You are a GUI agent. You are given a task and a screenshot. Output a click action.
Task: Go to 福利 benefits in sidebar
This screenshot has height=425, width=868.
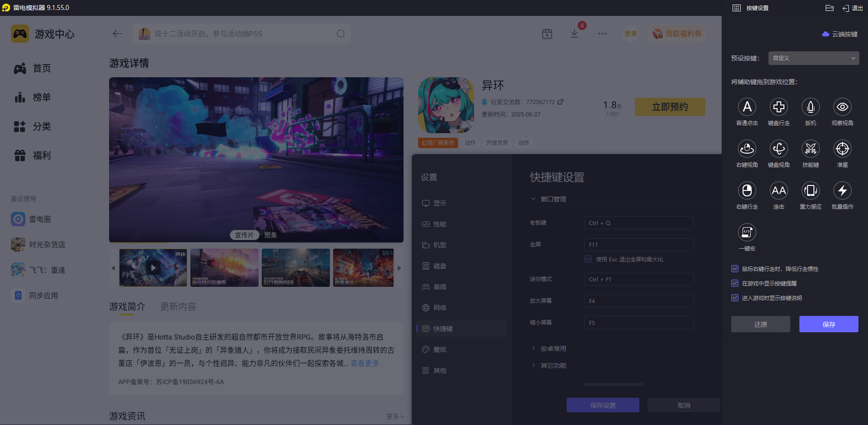(33, 155)
